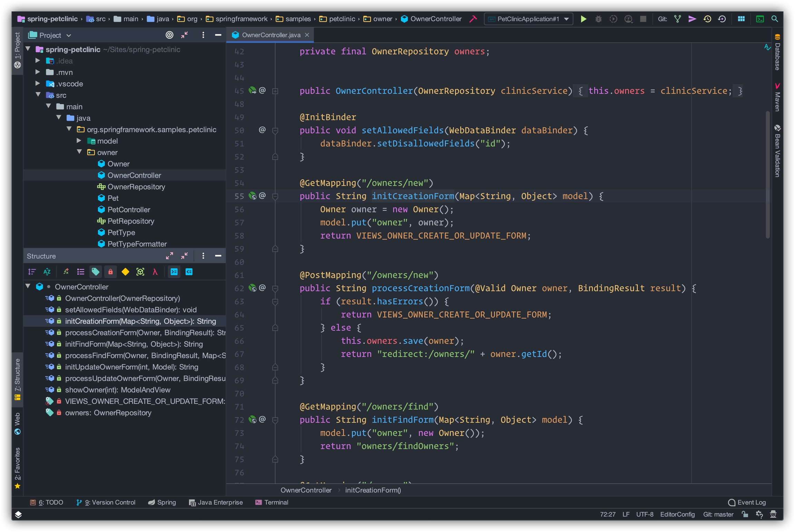Click the Debug bug icon

598,19
